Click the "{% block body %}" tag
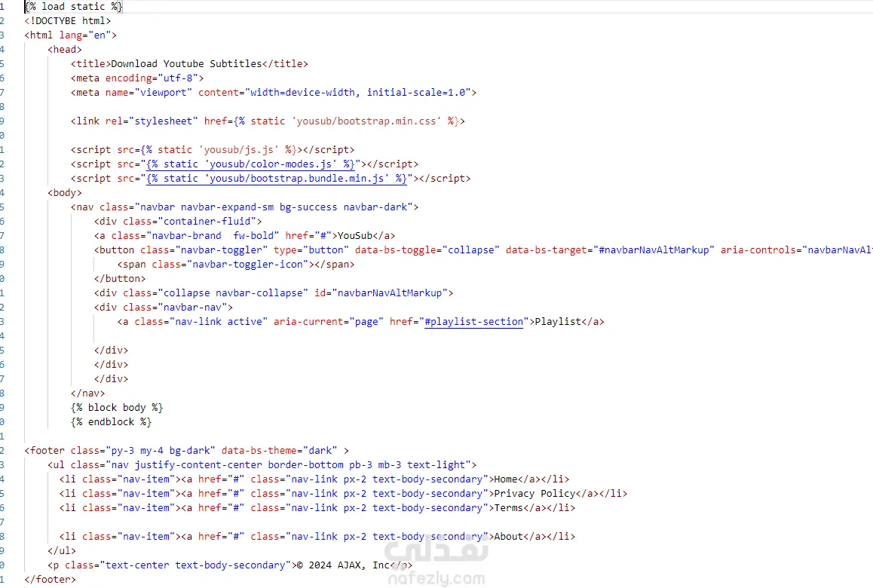 [x=117, y=408]
